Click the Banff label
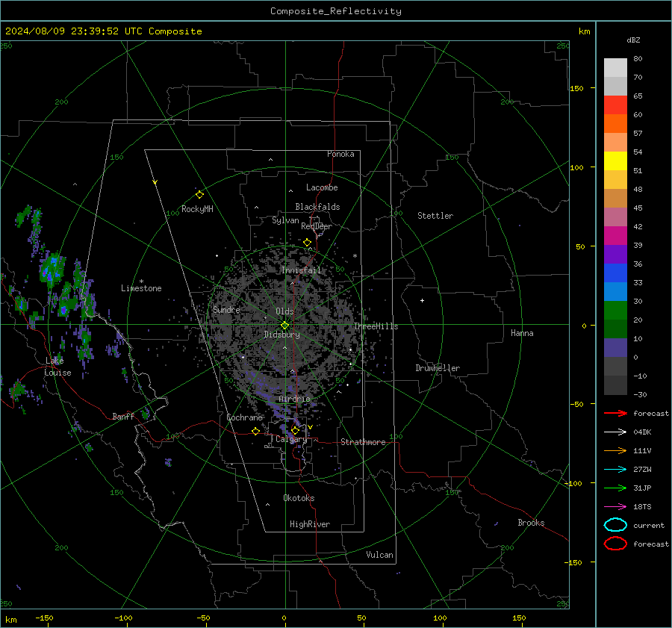Screen dimensions: 672x628 [x=123, y=416]
